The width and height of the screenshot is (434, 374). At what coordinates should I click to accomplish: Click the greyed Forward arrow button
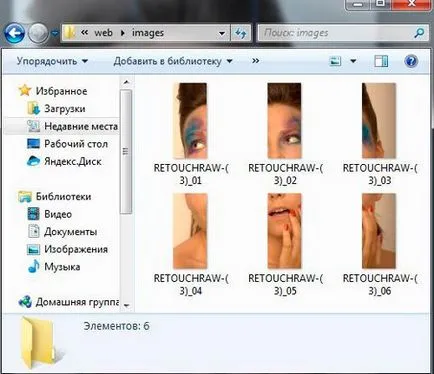(38, 33)
